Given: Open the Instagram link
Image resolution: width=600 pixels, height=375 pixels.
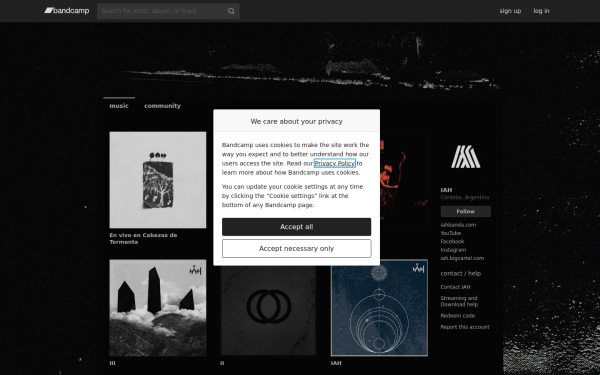Looking at the screenshot, I should point(453,250).
